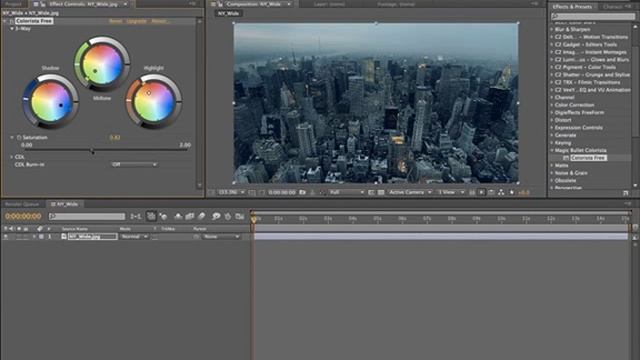This screenshot has height=360, width=640.
Task: Toggle video visibility of NY_Wide.jpg layer
Action: pos(6,236)
